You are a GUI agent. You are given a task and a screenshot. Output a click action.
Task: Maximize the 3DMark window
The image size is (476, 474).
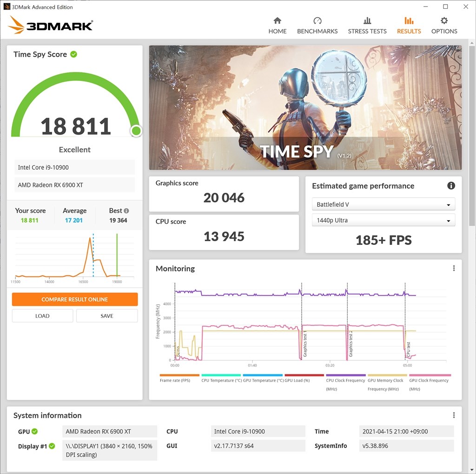coord(445,7)
